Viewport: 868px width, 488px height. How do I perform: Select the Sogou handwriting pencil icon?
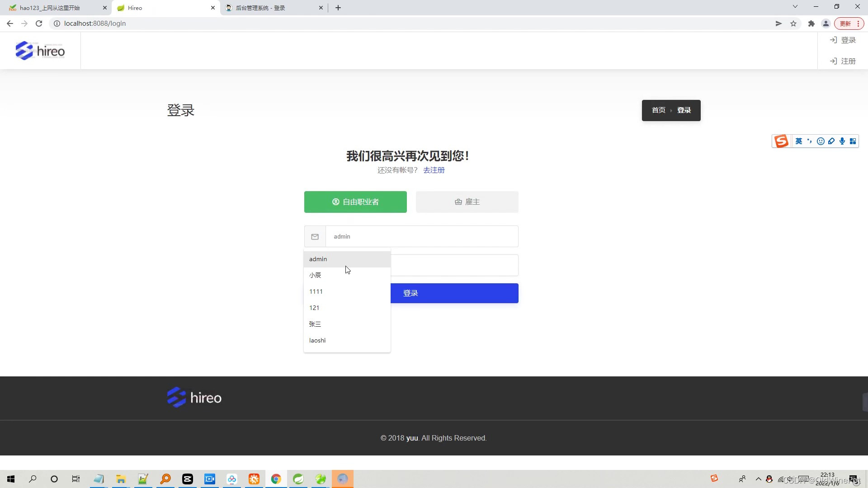coord(831,141)
